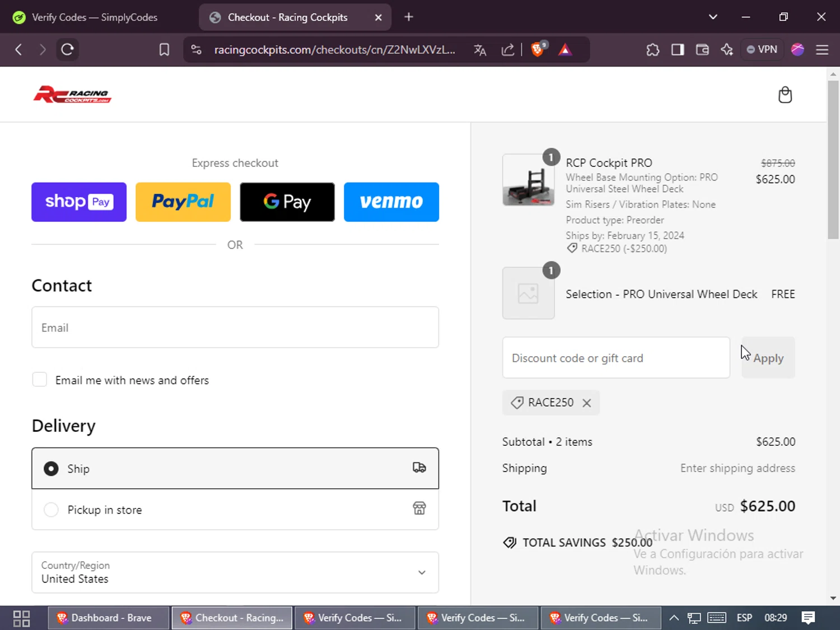The height and width of the screenshot is (630, 840).
Task: Switch to Verify Codes — SimplyCodes tab
Action: pos(95,17)
